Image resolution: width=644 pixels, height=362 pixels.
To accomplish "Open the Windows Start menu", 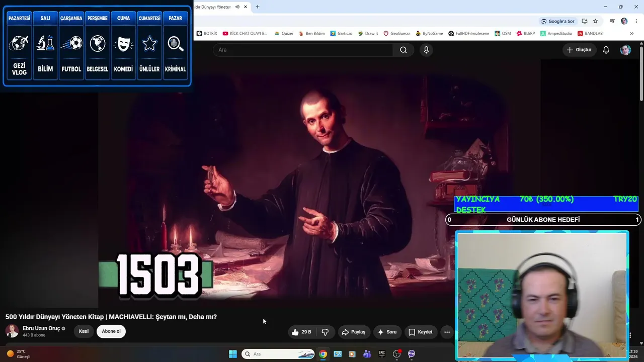I will tap(233, 354).
